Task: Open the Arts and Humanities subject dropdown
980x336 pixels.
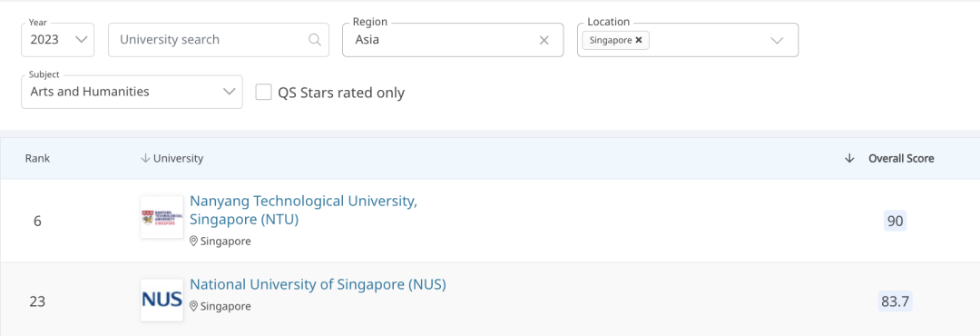Action: [132, 92]
